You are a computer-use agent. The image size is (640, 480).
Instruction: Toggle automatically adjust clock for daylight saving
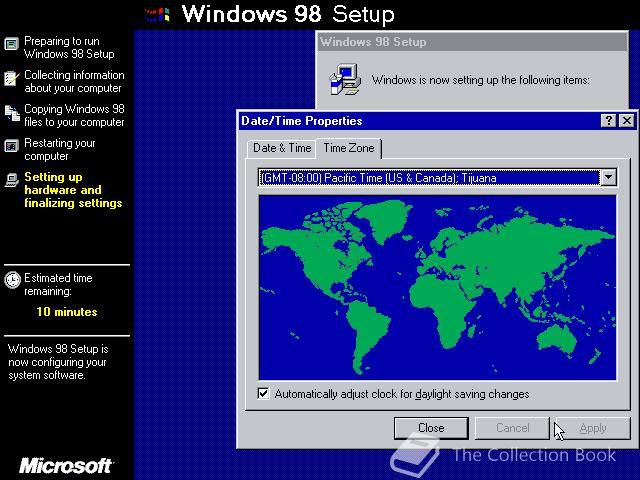point(263,393)
